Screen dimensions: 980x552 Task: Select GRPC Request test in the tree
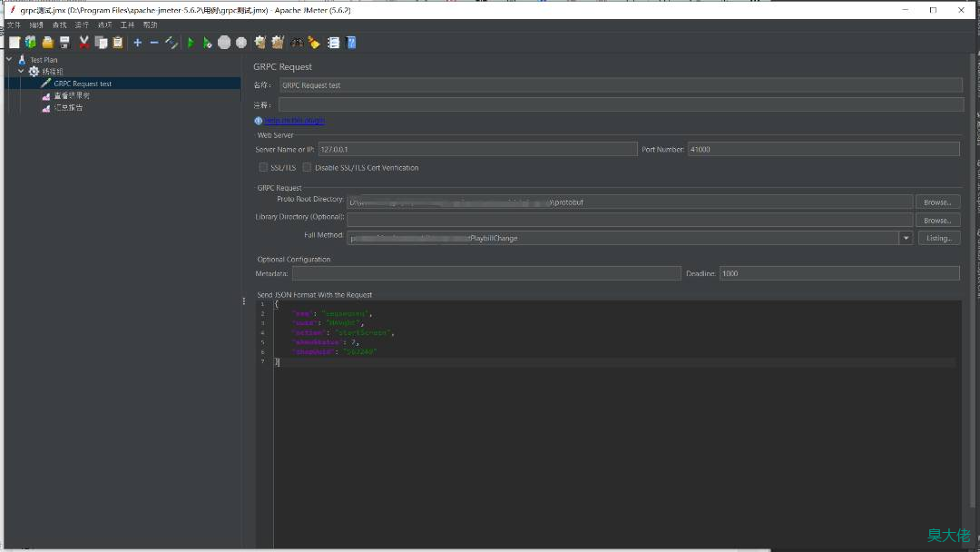coord(83,84)
